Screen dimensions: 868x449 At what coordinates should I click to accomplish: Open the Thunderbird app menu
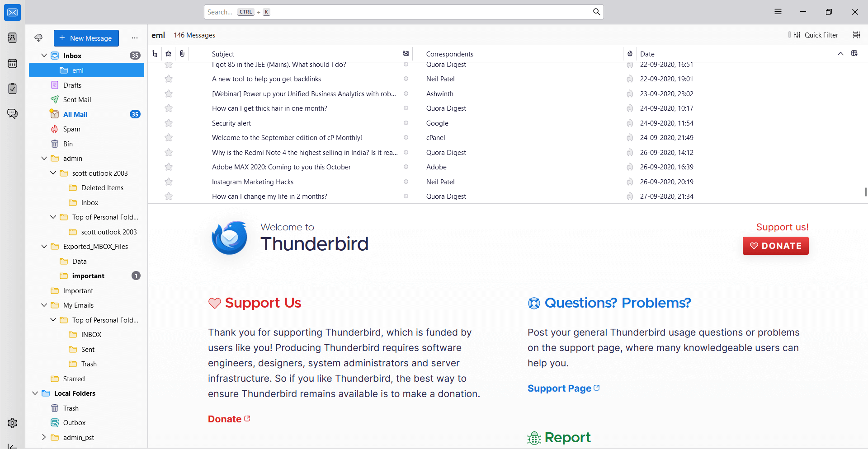tap(778, 12)
